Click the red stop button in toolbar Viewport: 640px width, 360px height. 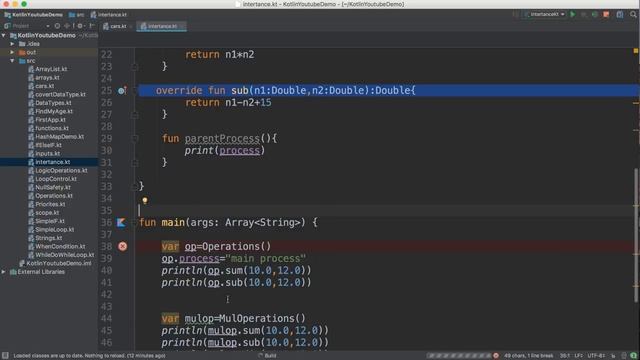tap(606, 15)
